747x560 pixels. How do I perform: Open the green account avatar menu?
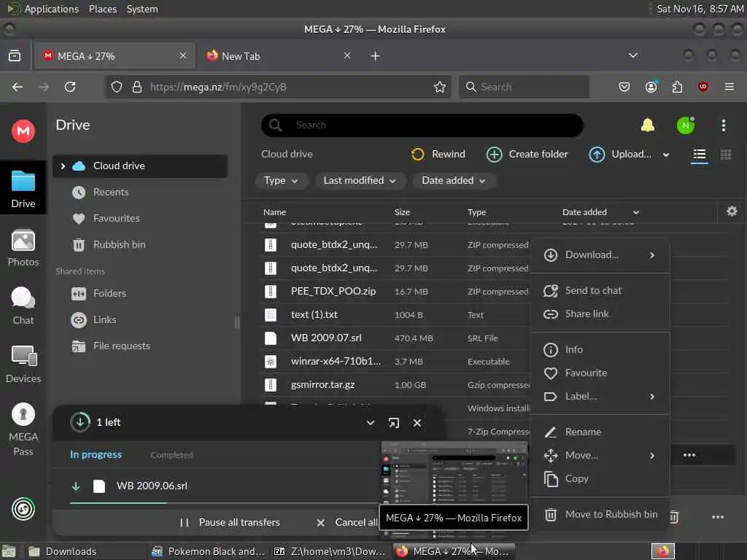click(x=686, y=125)
